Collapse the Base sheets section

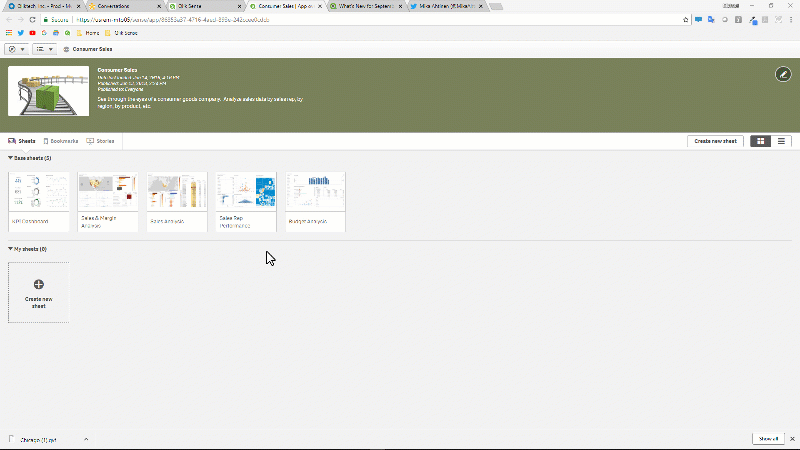coord(30,158)
